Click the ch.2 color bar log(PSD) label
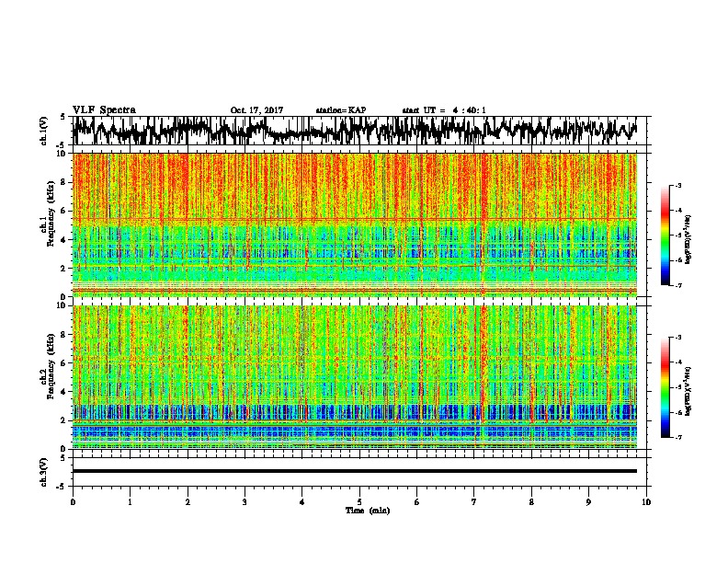 pos(688,391)
